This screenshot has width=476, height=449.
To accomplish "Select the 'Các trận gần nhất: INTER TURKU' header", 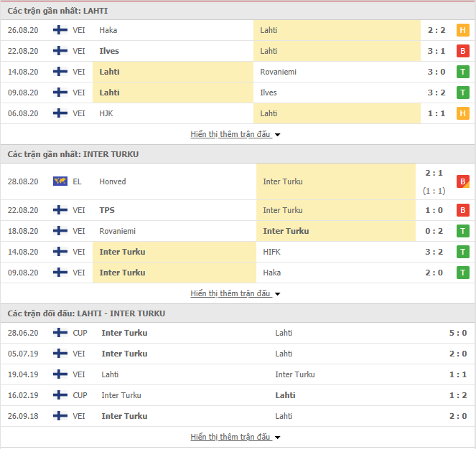I will [73, 154].
